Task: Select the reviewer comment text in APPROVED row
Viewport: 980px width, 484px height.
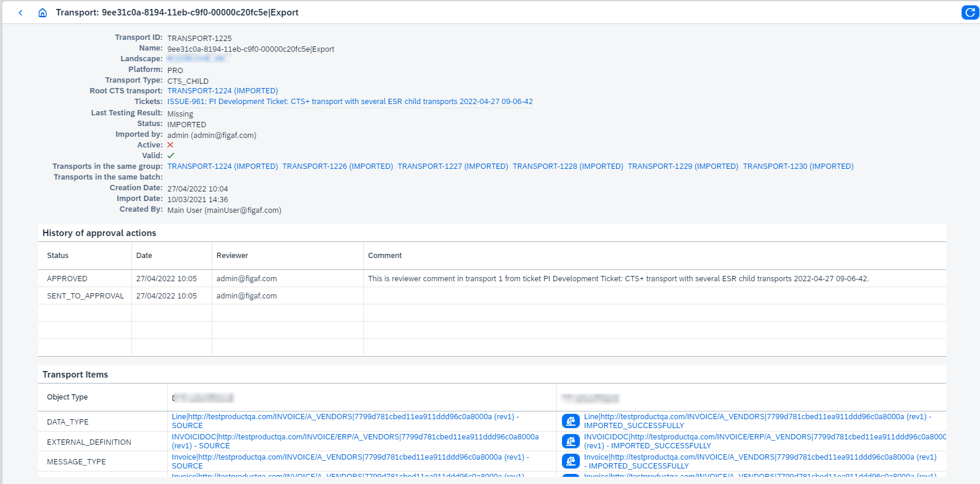Action: pyautogui.click(x=618, y=279)
